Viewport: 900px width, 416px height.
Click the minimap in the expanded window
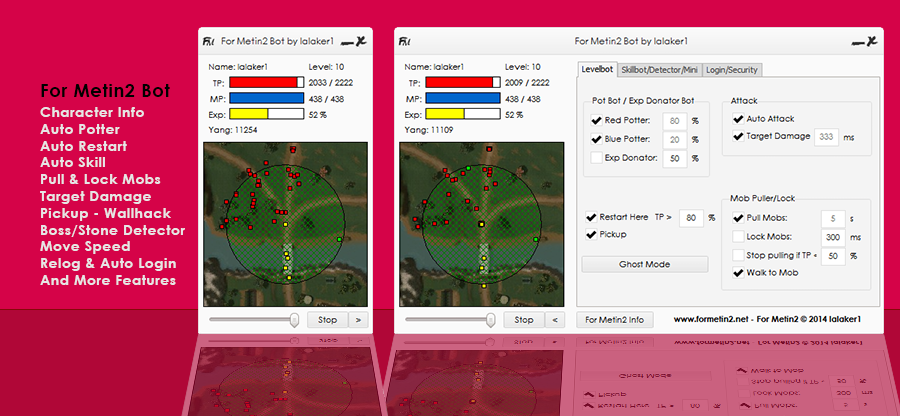(x=482, y=224)
